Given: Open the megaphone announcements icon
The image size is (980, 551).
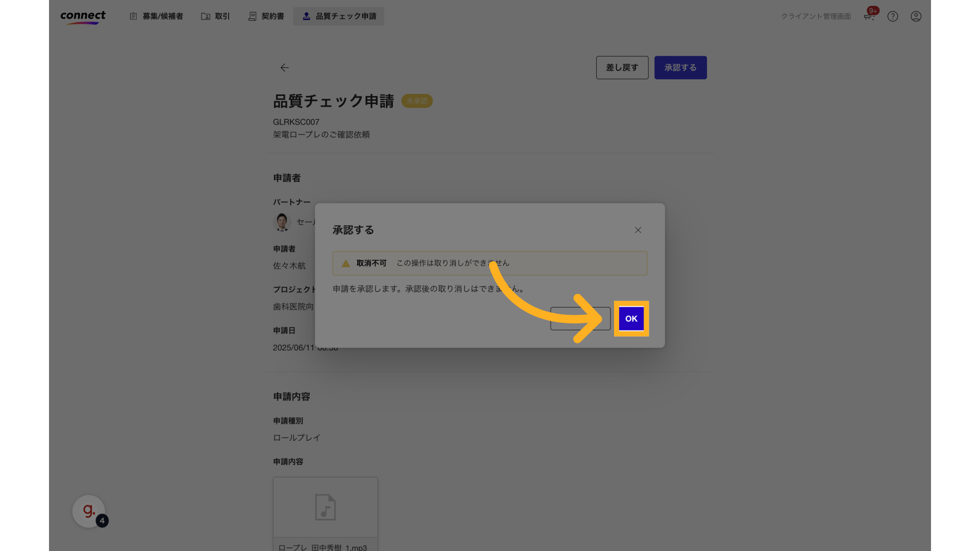Looking at the screenshot, I should pyautogui.click(x=868, y=16).
